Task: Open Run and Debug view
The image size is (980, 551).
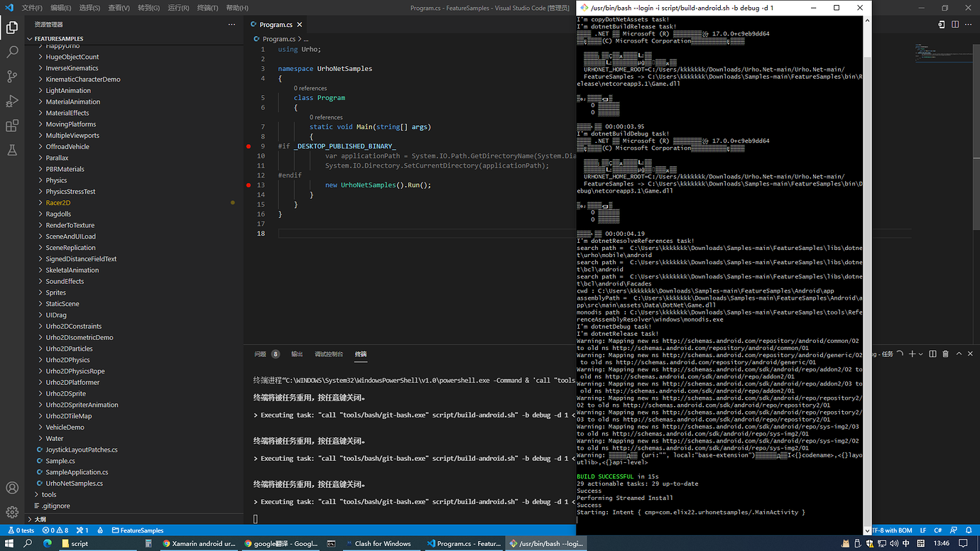Action: (x=12, y=101)
